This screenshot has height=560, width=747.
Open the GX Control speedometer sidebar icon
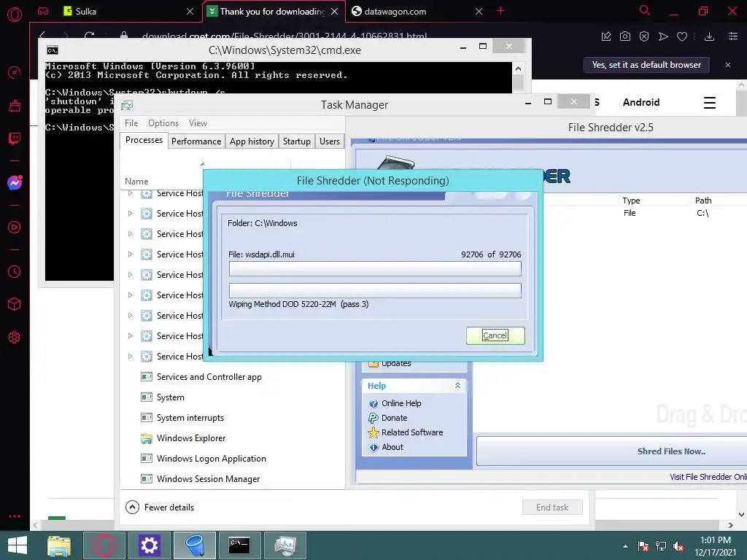tap(15, 72)
